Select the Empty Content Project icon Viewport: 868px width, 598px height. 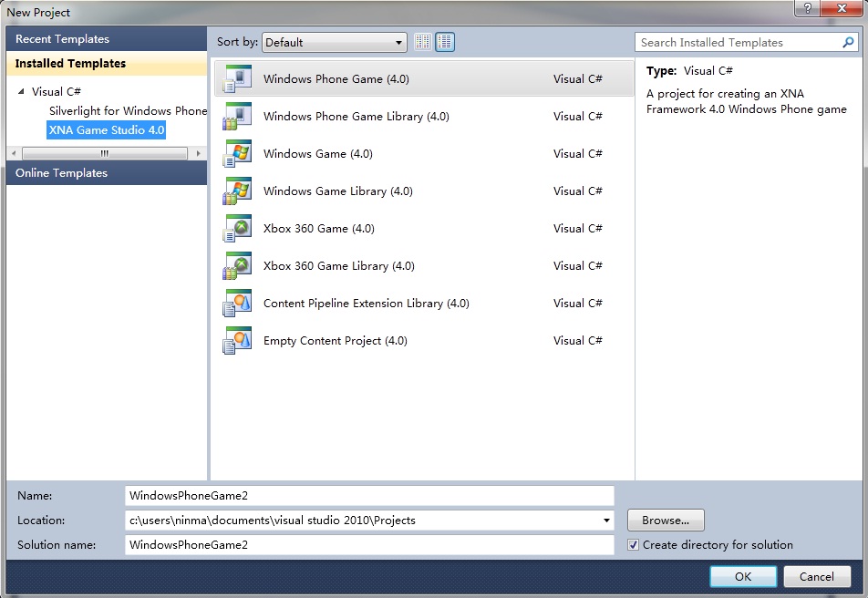(x=237, y=341)
